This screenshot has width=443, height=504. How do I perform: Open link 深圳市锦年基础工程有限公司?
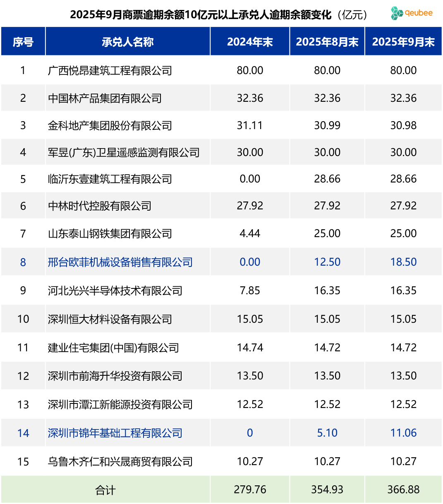click(x=115, y=433)
